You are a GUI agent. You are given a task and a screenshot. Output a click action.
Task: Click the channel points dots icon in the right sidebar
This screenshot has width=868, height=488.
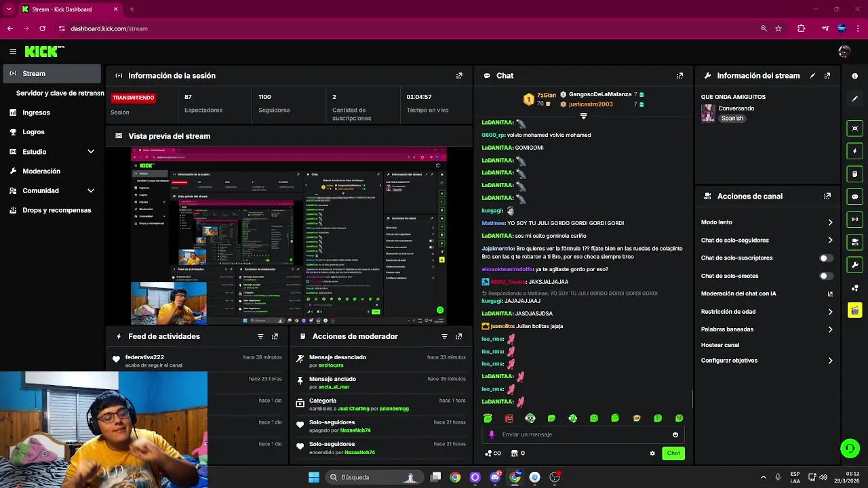tap(854, 288)
